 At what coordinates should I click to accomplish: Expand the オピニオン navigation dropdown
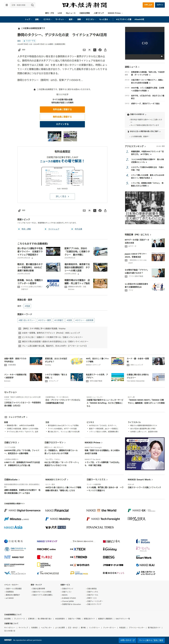(91, 19)
